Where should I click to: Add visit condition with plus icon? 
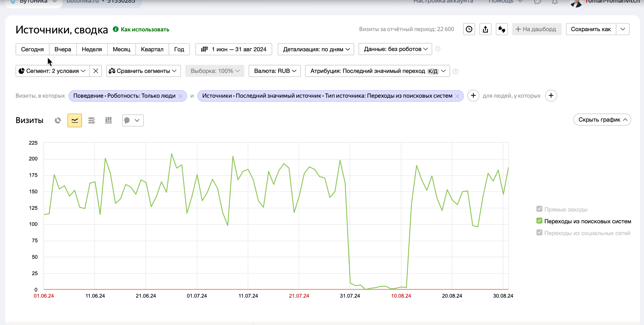[473, 96]
